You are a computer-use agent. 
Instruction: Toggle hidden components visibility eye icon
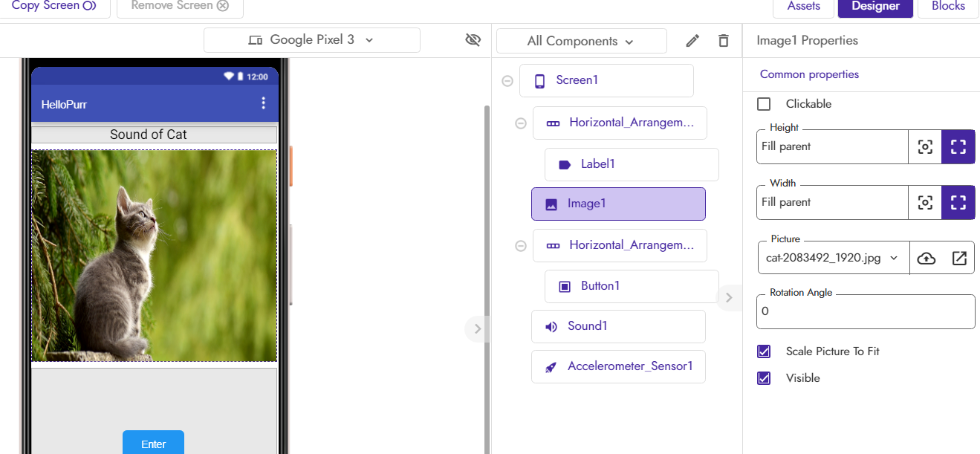pos(473,40)
